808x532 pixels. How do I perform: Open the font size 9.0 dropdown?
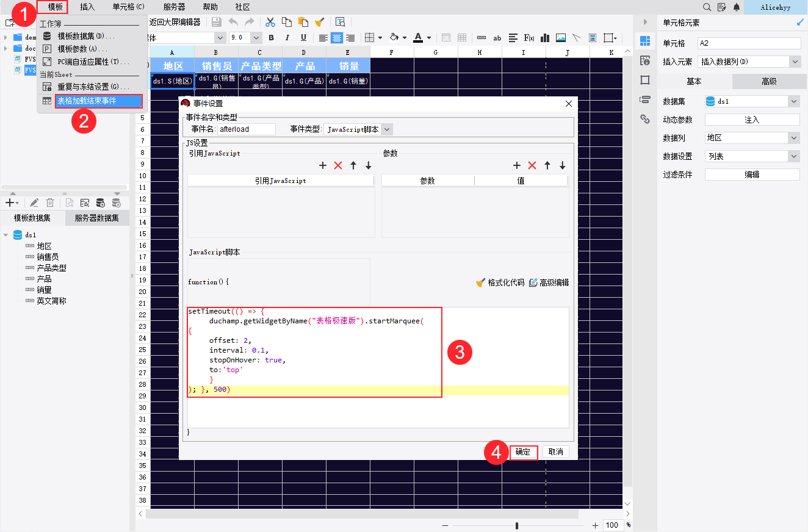[x=256, y=38]
